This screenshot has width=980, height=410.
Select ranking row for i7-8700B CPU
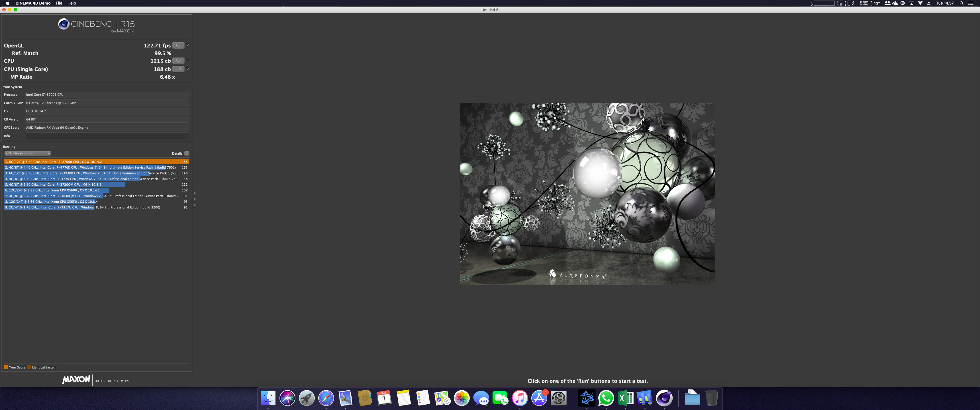click(x=97, y=162)
